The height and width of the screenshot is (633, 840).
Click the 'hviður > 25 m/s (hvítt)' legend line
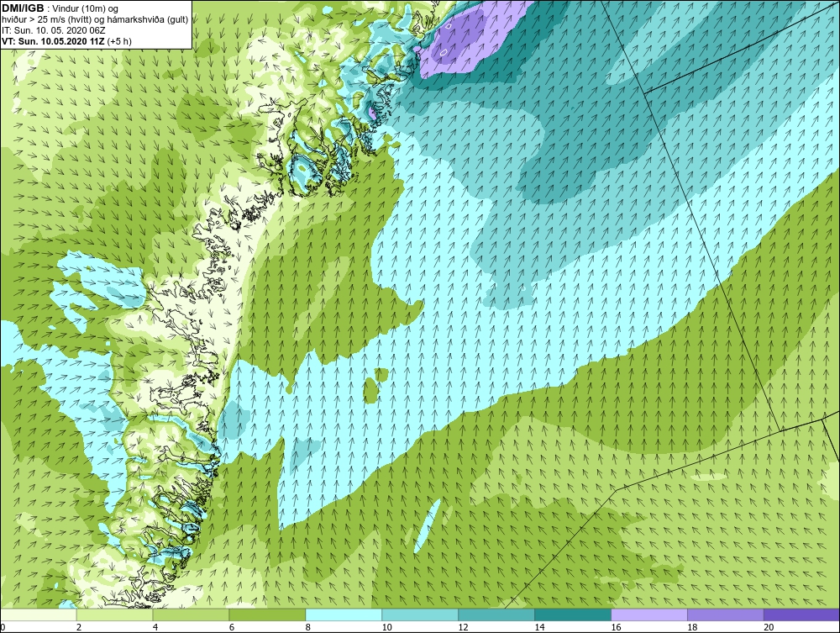95,20
